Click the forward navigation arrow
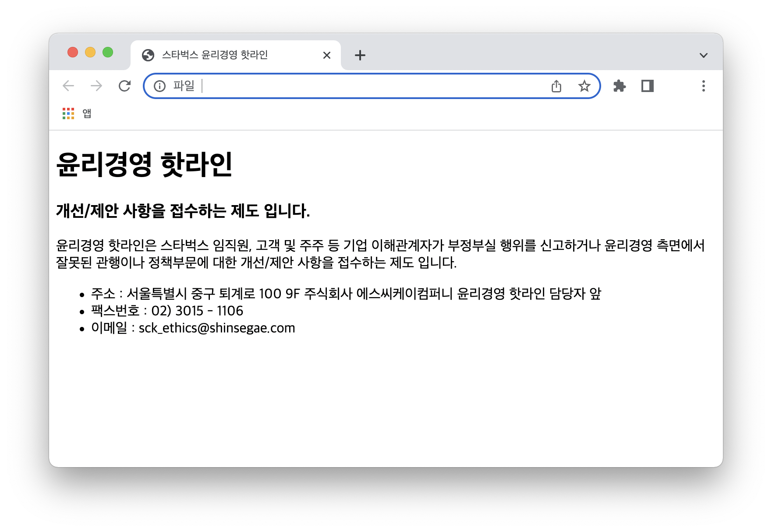Screen dimensions: 772x532 [96, 86]
